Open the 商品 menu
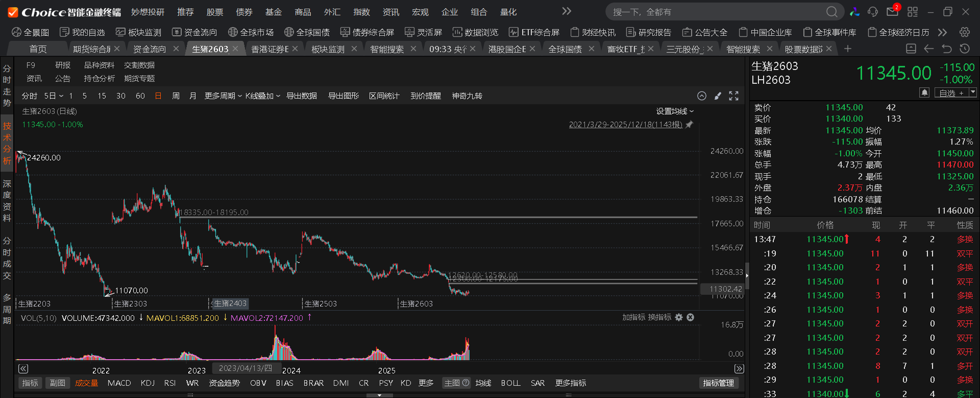Screen dimensions: 980x398 [303, 12]
